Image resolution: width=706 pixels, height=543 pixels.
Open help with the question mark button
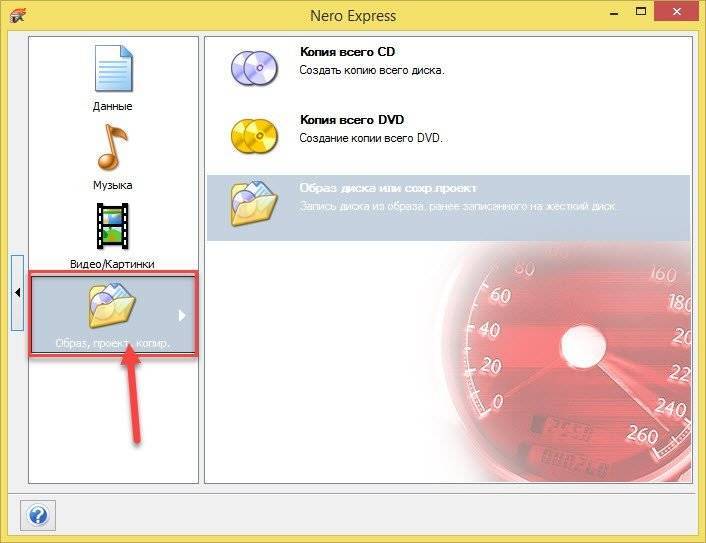(x=38, y=515)
